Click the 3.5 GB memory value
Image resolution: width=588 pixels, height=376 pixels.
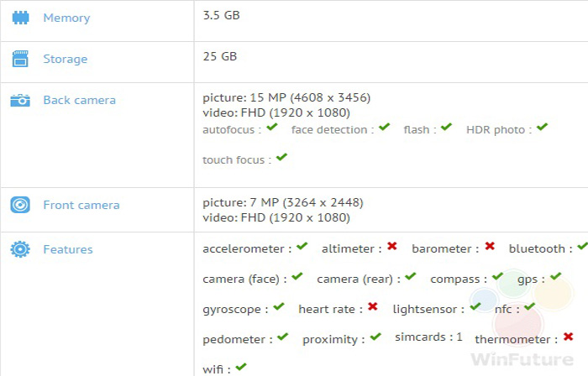point(221,15)
